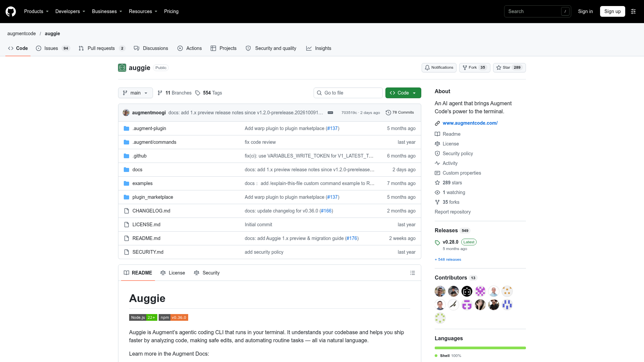This screenshot has width=644, height=362.
Task: Expand the Developers menu
Action: pyautogui.click(x=70, y=11)
